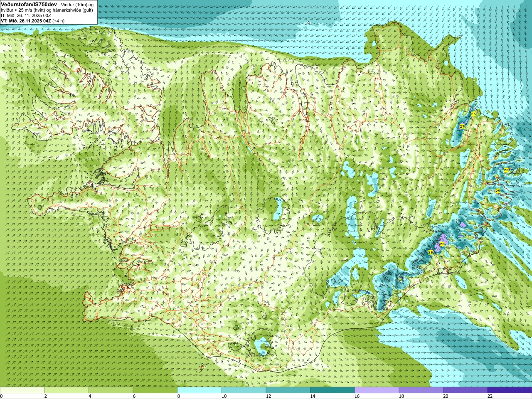Click scale number '6' on the legend
Image resolution: width=532 pixels, height=399 pixels.
point(134,396)
